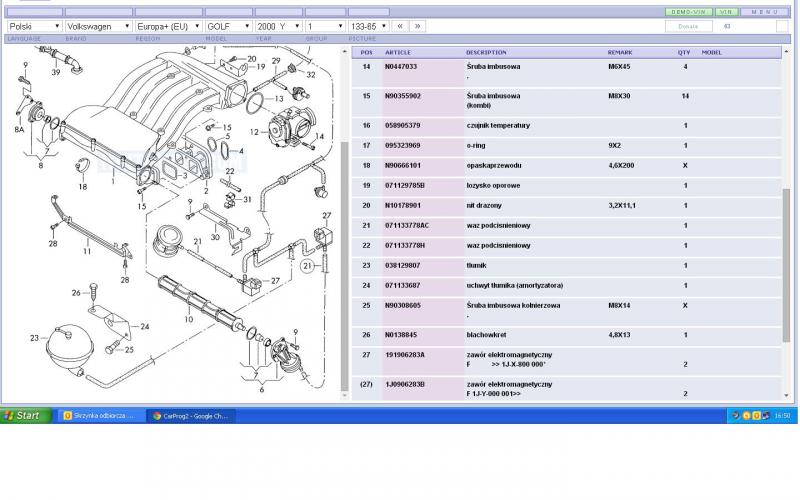800x500 pixels.
Task: Click callout 24 bracket on the diagram
Action: (145, 327)
